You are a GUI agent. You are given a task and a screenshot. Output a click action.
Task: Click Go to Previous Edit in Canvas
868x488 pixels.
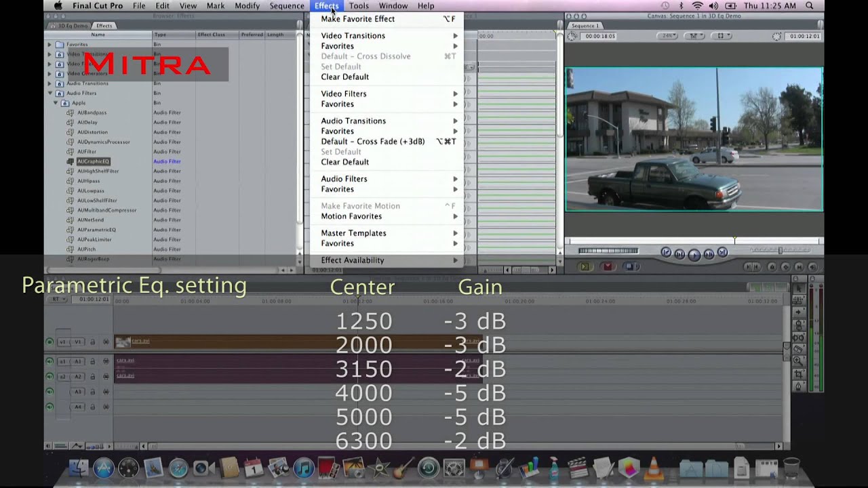pyautogui.click(x=666, y=253)
